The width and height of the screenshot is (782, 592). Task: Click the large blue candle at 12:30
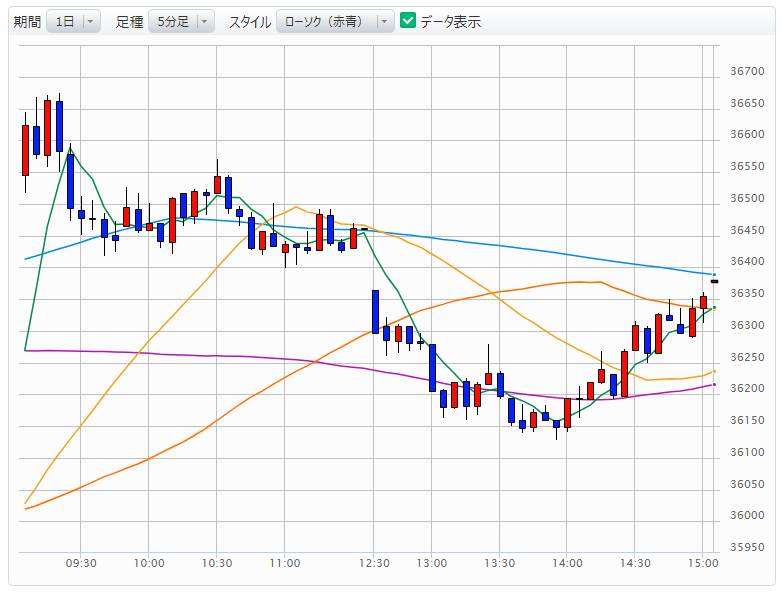(375, 311)
